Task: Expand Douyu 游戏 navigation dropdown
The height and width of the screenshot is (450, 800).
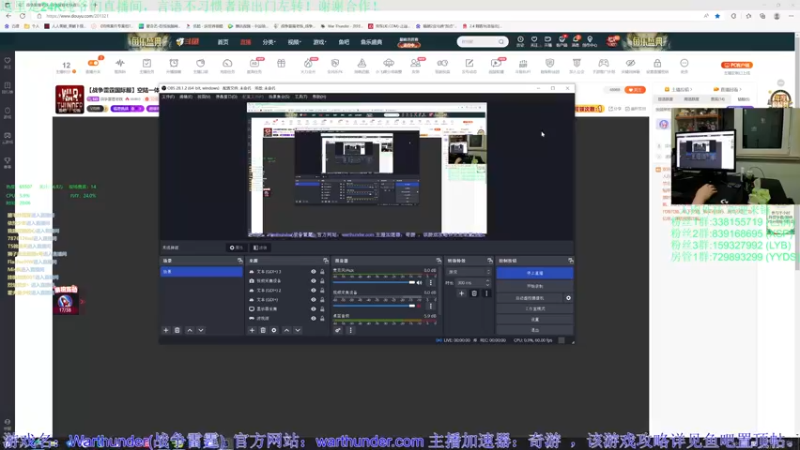Action: (x=319, y=42)
